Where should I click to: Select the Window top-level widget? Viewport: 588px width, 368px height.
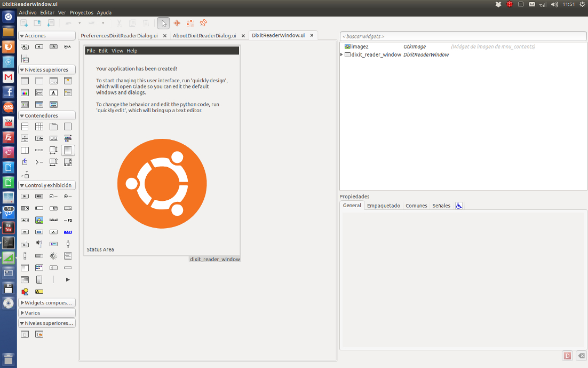(x=25, y=81)
